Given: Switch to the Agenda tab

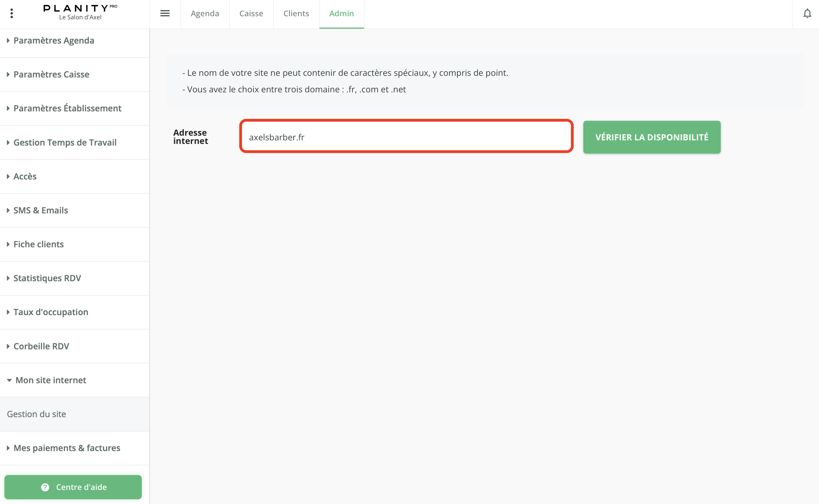Looking at the screenshot, I should tap(205, 14).
